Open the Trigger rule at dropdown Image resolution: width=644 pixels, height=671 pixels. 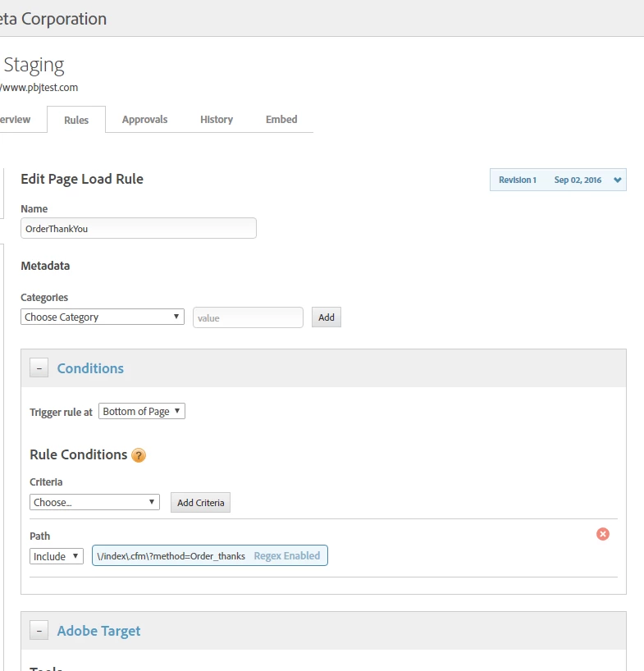[142, 411]
